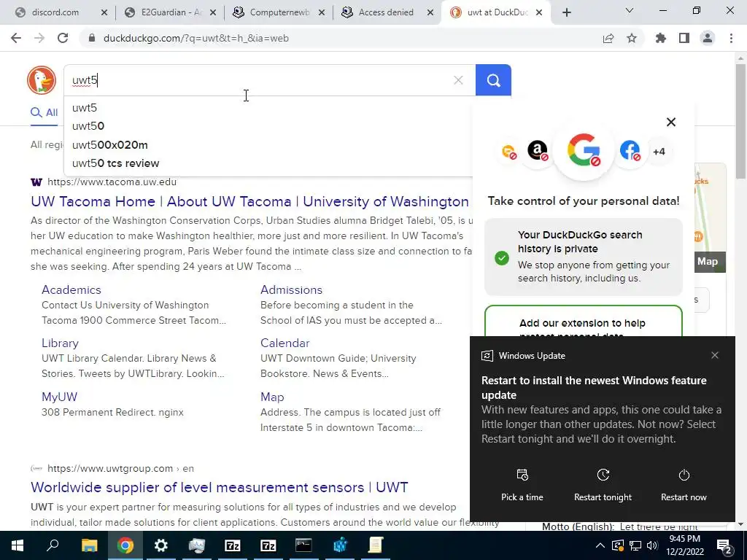Click the blue search magnifier button
Screen dimensions: 747x560
pos(493,80)
